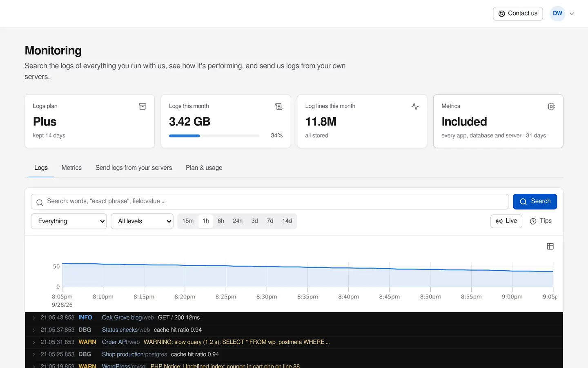The image size is (588, 368).
Task: Click the 3.42 GB usage value
Action: (x=189, y=121)
